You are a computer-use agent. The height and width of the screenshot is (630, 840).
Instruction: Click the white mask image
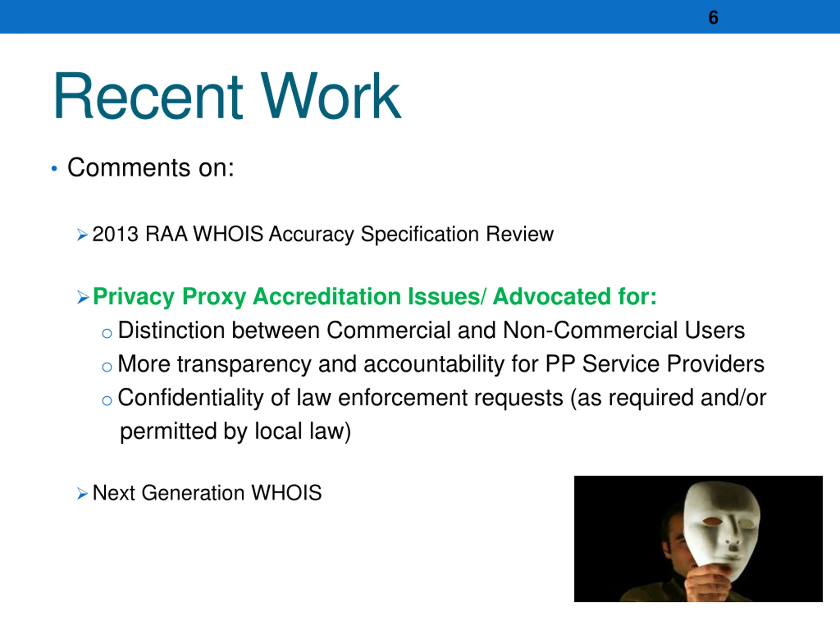pos(698,539)
